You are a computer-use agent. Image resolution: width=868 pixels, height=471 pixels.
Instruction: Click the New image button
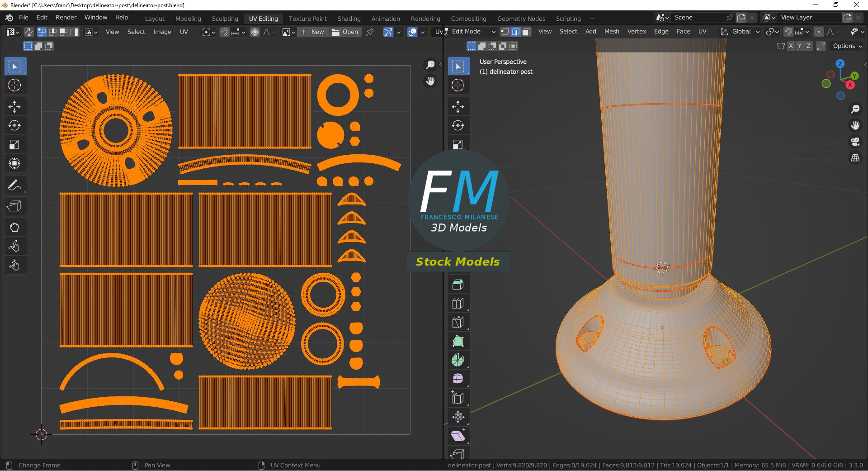(313, 32)
